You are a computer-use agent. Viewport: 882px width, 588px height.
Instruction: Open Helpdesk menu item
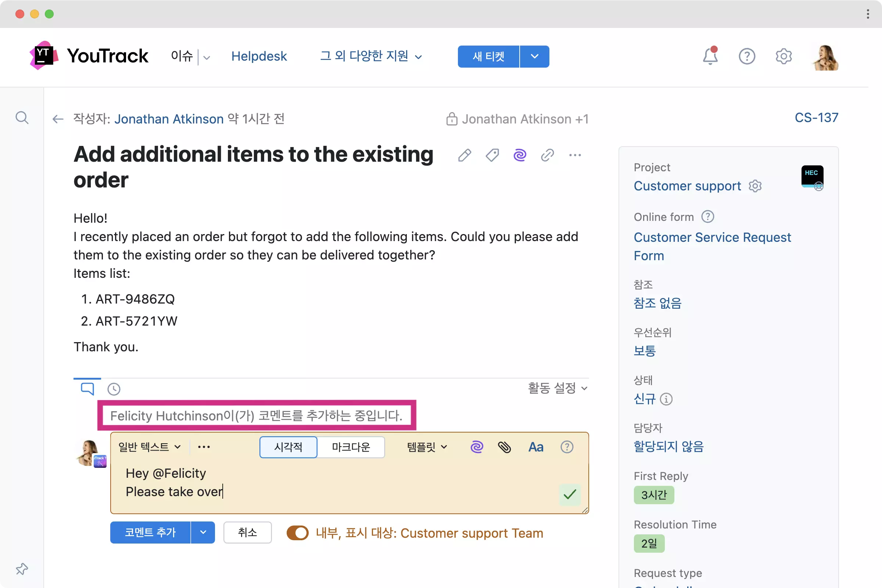pyautogui.click(x=259, y=56)
